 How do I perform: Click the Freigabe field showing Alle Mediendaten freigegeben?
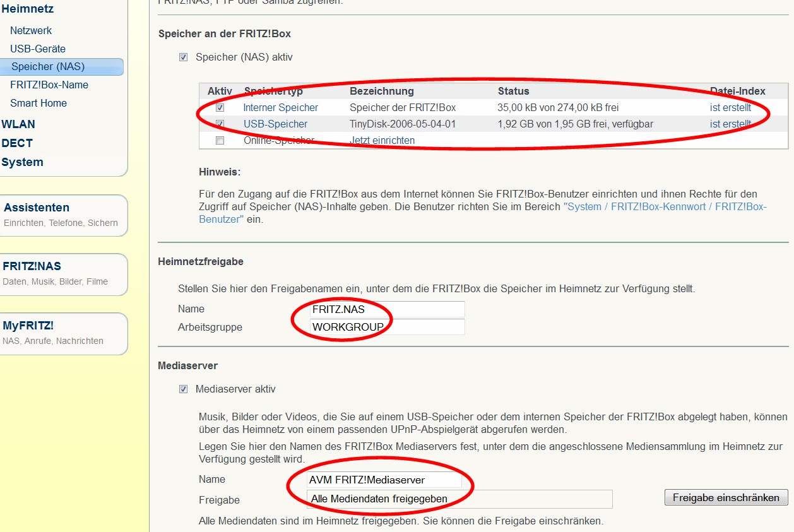point(459,499)
